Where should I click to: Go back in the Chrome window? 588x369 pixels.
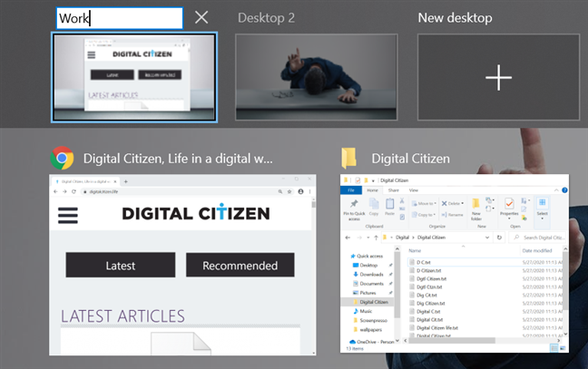(55, 191)
